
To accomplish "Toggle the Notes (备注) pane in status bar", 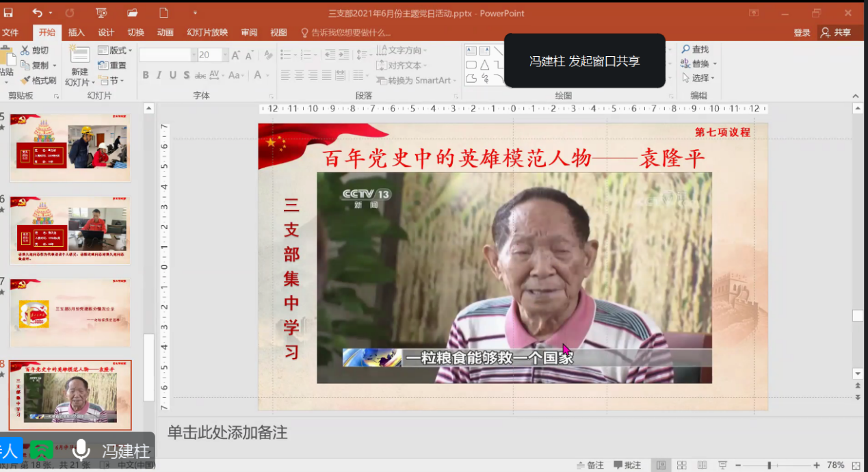I will (x=590, y=465).
